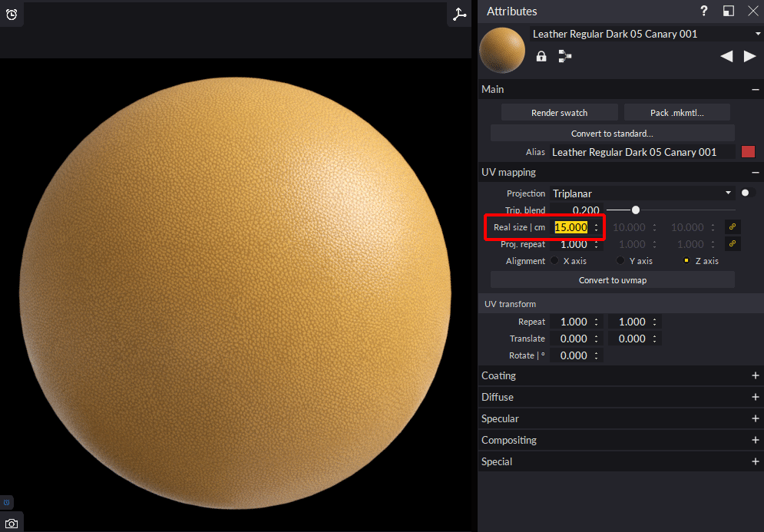Open the Projection dropdown showing Triplanar

(x=643, y=193)
